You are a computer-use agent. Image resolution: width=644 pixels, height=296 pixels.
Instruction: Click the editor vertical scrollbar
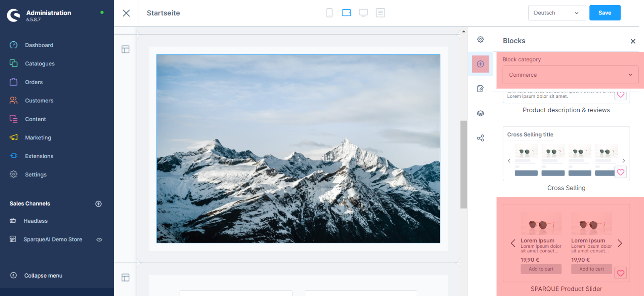pos(464,164)
